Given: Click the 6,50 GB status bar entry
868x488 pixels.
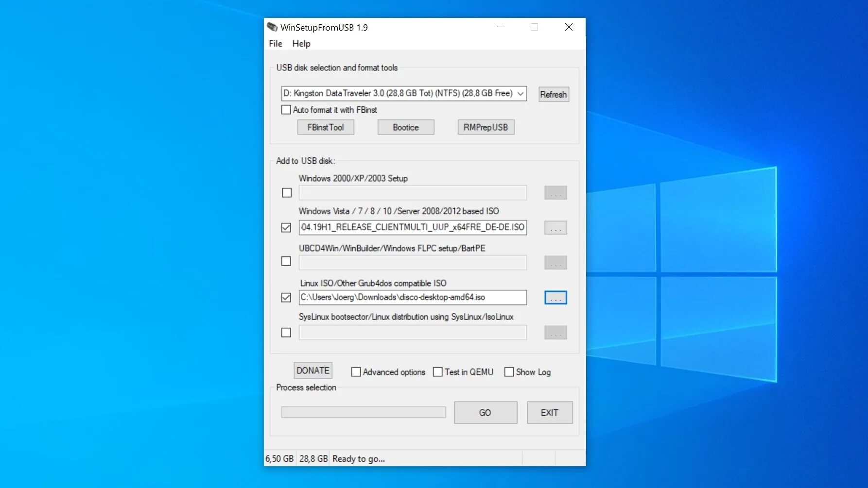Looking at the screenshot, I should [279, 458].
